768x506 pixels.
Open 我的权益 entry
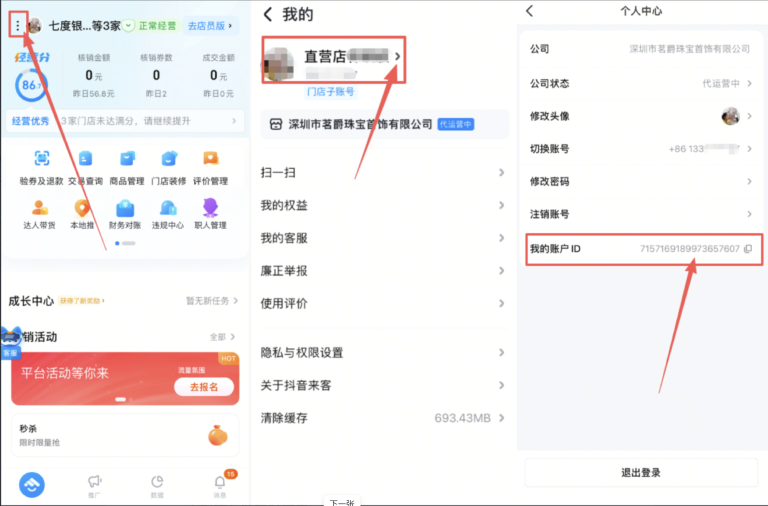pyautogui.click(x=384, y=205)
